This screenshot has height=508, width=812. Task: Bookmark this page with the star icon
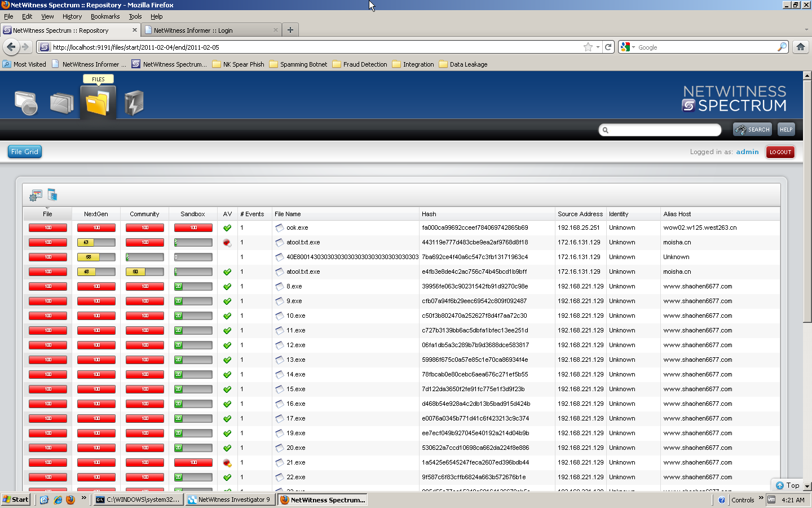pos(588,47)
